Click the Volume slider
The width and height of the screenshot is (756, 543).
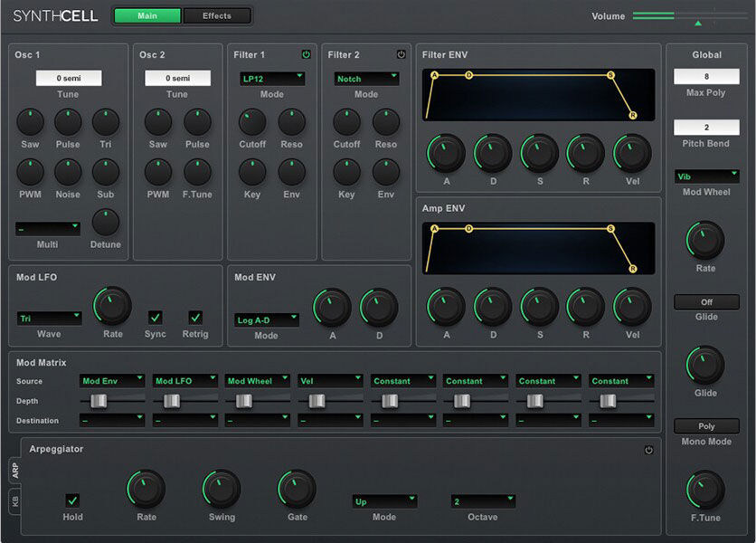(690, 16)
